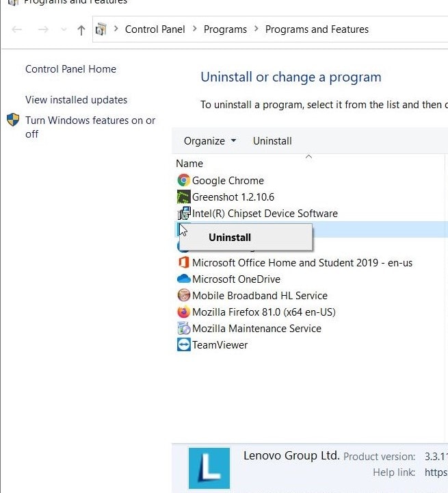448x493 pixels.
Task: Click the Control Panel breadcrumb
Action: [155, 29]
